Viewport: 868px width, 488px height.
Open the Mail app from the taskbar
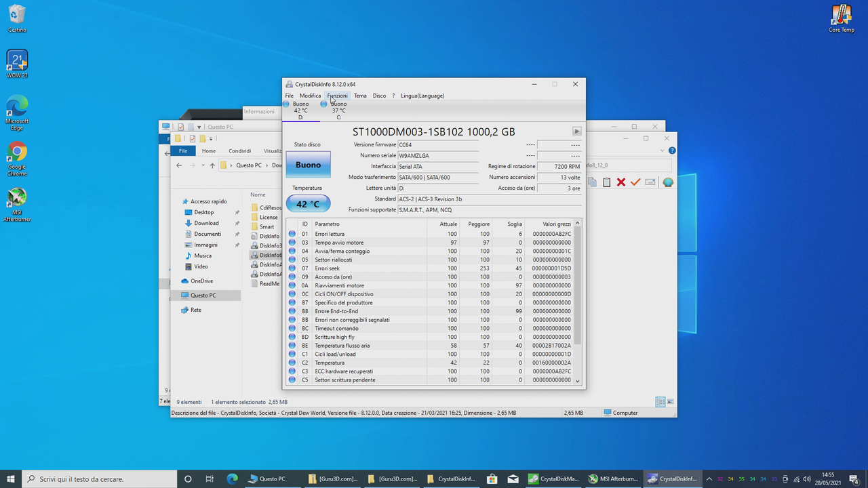(513, 479)
